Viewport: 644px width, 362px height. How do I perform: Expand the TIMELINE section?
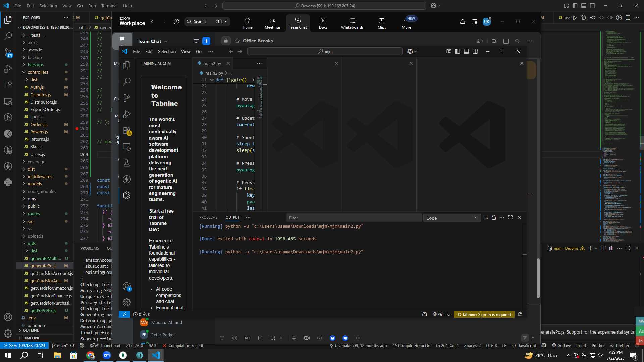(45, 338)
